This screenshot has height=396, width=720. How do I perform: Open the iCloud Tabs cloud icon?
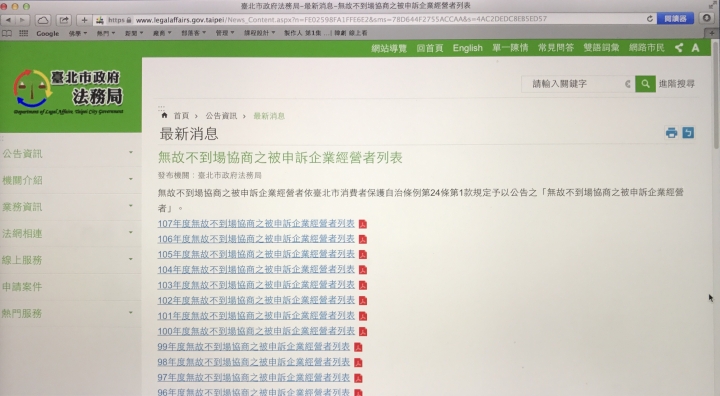point(43,20)
